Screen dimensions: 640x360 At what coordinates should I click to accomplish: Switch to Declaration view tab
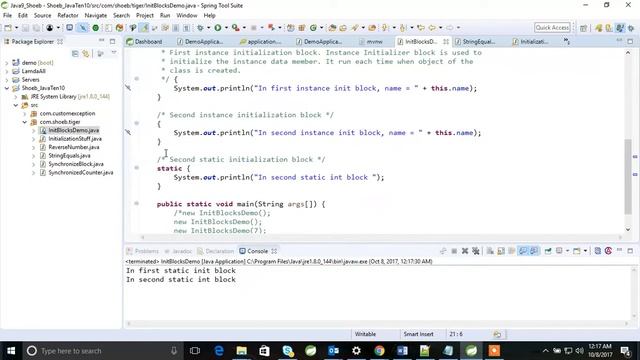coord(216,251)
